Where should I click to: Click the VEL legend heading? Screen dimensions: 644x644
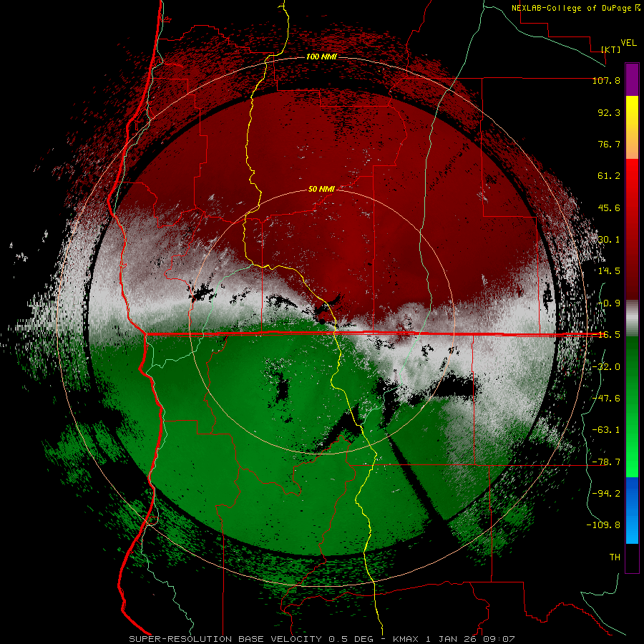pos(628,42)
